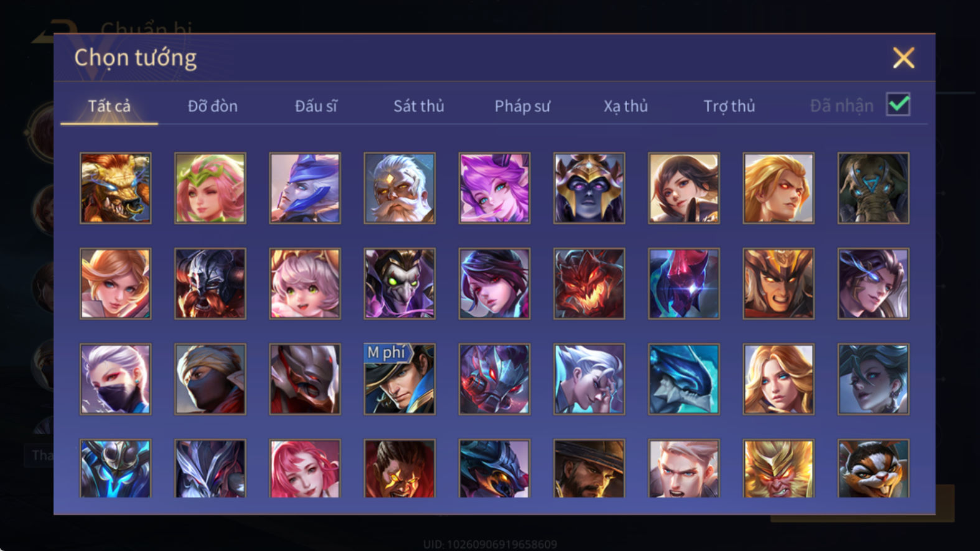Screen dimensions: 980x551
Task: Pick the elephant hero portrait
Action: pyautogui.click(x=873, y=188)
